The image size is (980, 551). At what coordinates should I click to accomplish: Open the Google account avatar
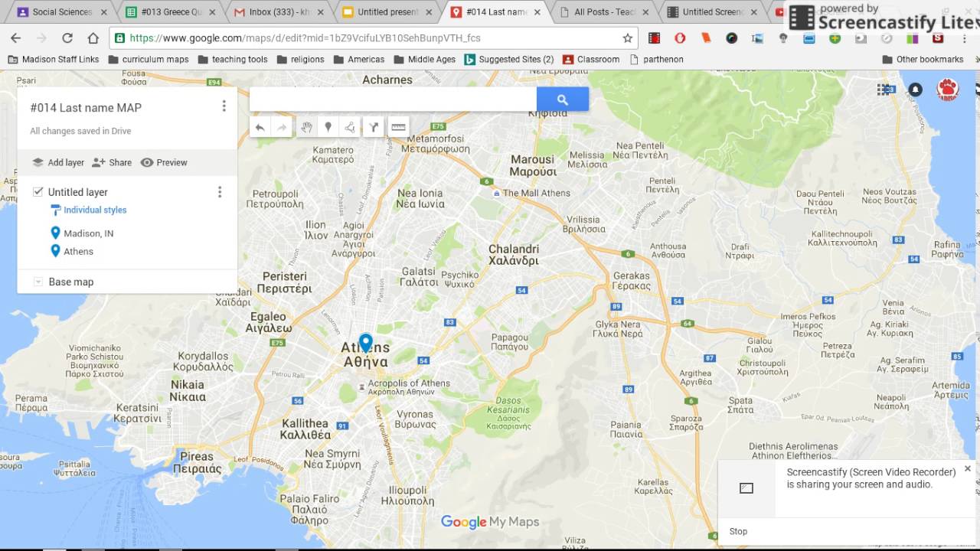[x=948, y=90]
